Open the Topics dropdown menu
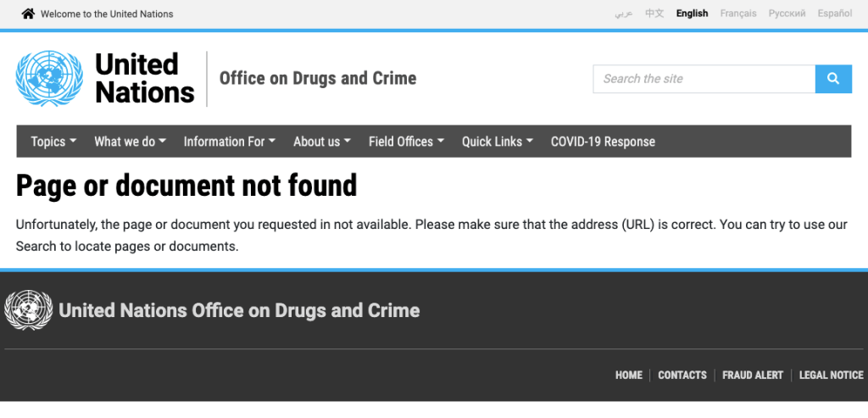This screenshot has height=418, width=868. (53, 142)
